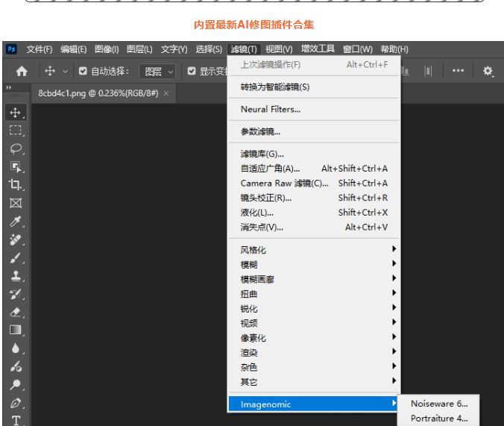The height and width of the screenshot is (426, 504).
Task: Expand the 模糊画廊 submenu
Action: pos(314,279)
